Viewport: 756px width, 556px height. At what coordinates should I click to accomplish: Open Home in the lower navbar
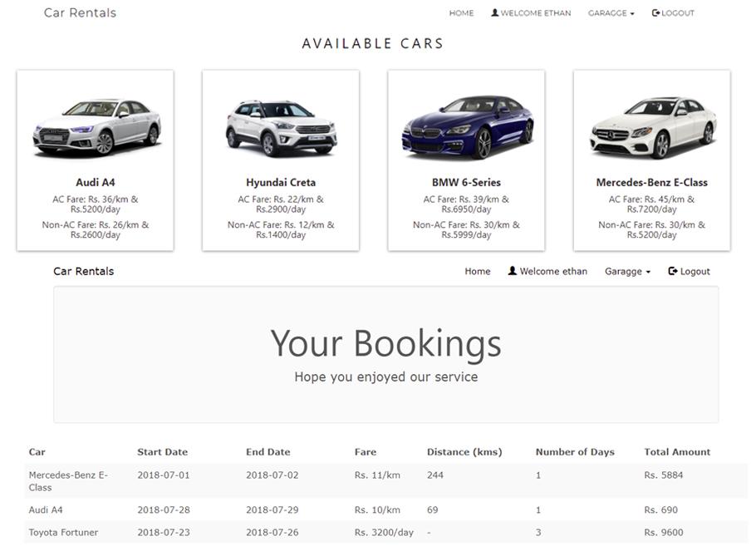(x=478, y=272)
